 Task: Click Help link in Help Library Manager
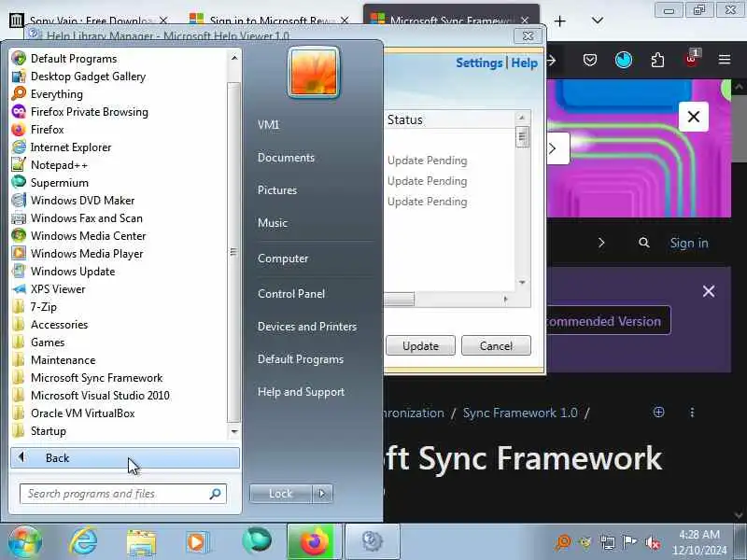point(524,63)
